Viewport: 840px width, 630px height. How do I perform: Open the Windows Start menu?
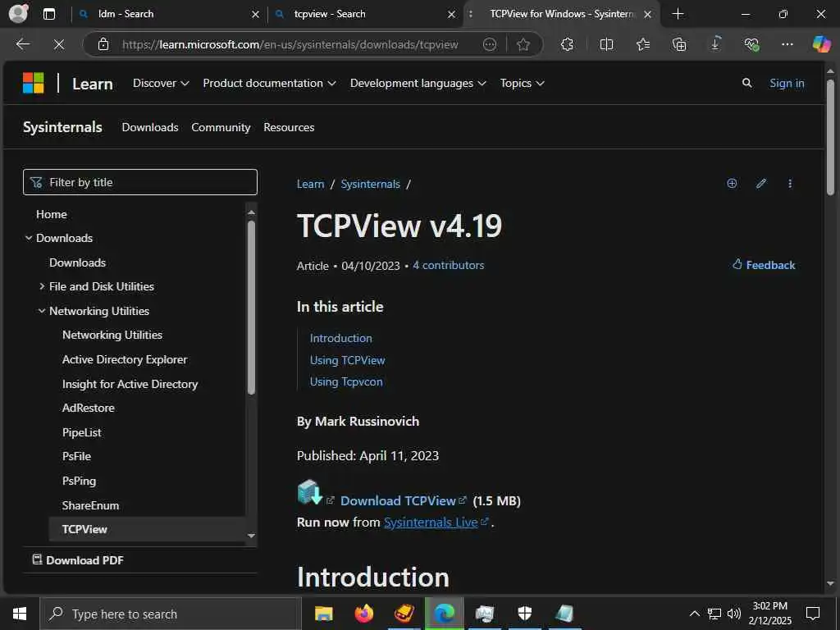coord(20,614)
